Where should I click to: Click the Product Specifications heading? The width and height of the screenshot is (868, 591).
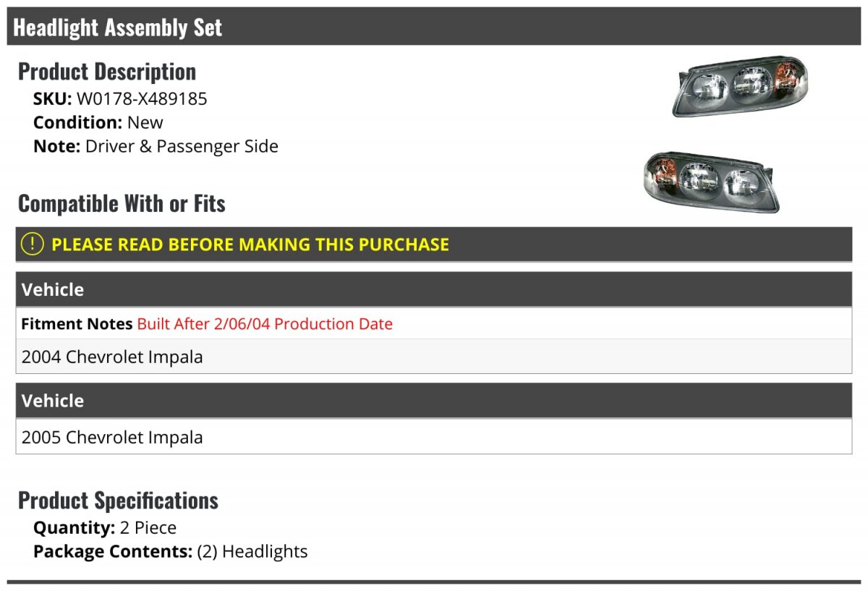118,501
